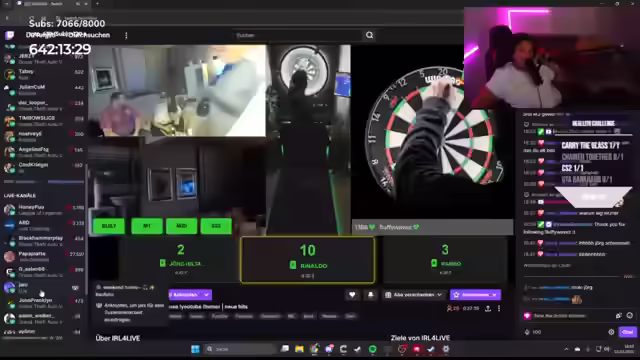The image size is (640, 360).
Task: Click the green M1 button in stream
Action: [x=147, y=226]
